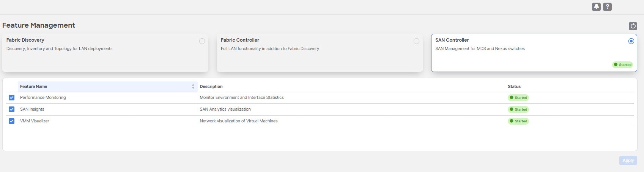Image resolution: width=644 pixels, height=172 pixels.
Task: Click the refresh icon for Feature Management
Action: tap(633, 26)
